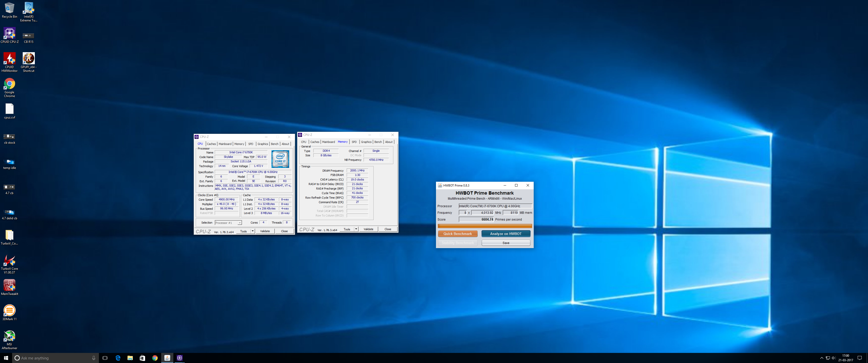Image resolution: width=868 pixels, height=363 pixels.
Task: Open Bench tab in left CPU-Z window
Action: coord(275,144)
